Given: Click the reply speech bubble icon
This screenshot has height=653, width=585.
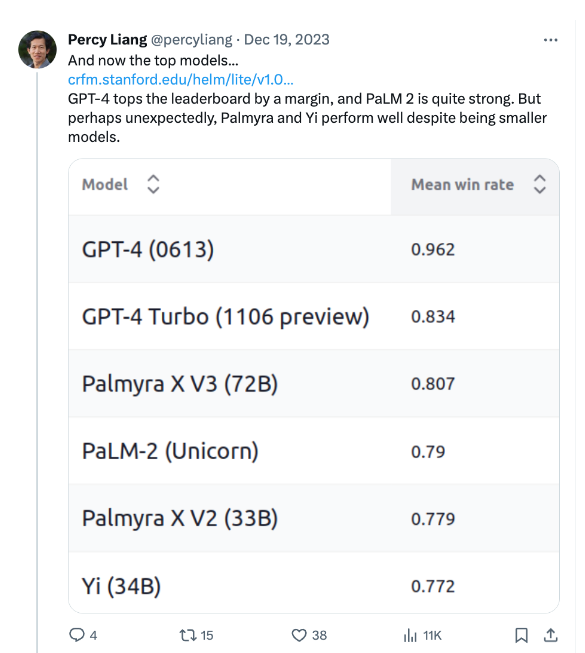Looking at the screenshot, I should click(x=77, y=635).
